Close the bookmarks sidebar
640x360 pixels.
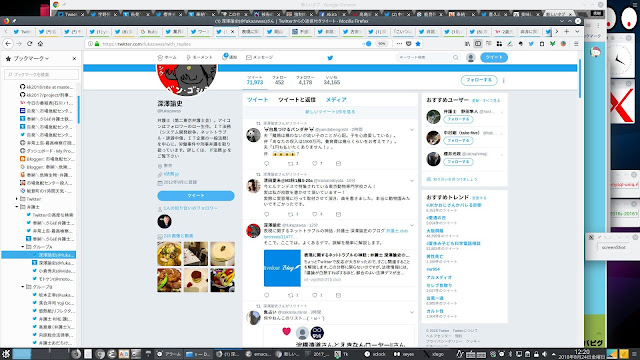pyautogui.click(x=74, y=59)
